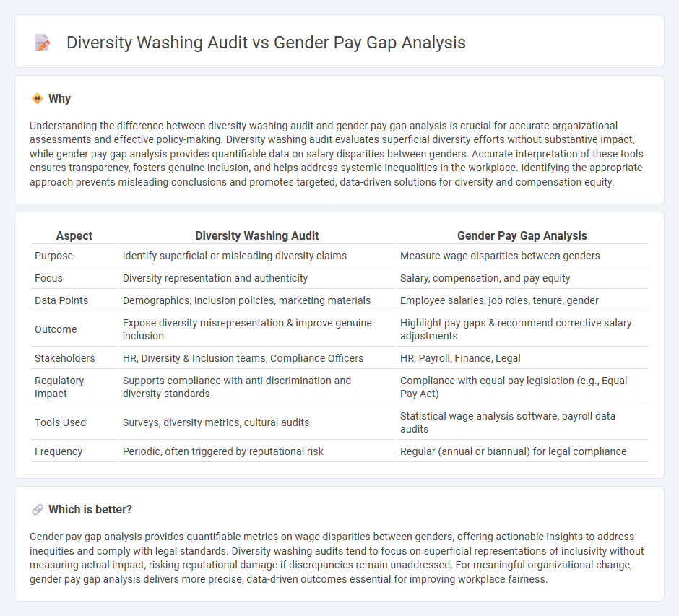Image resolution: width=679 pixels, height=616 pixels.
Task: Select the Tools Used row label
Action: click(60, 422)
